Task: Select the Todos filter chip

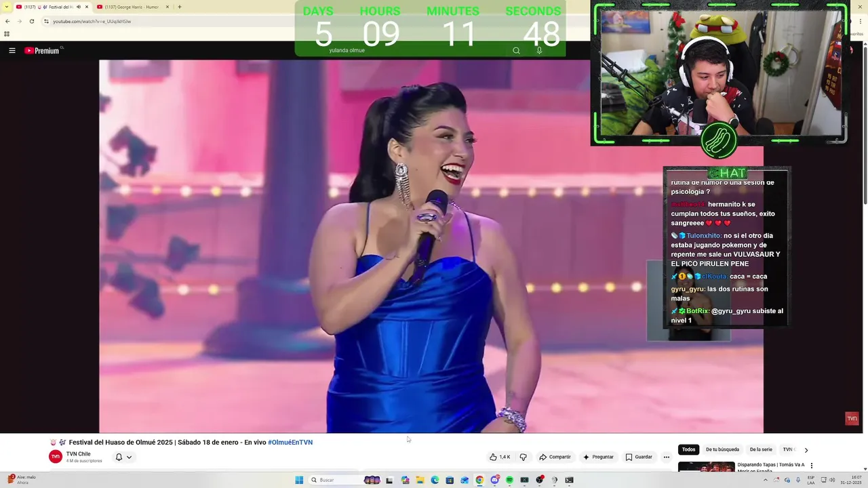Action: (688, 449)
